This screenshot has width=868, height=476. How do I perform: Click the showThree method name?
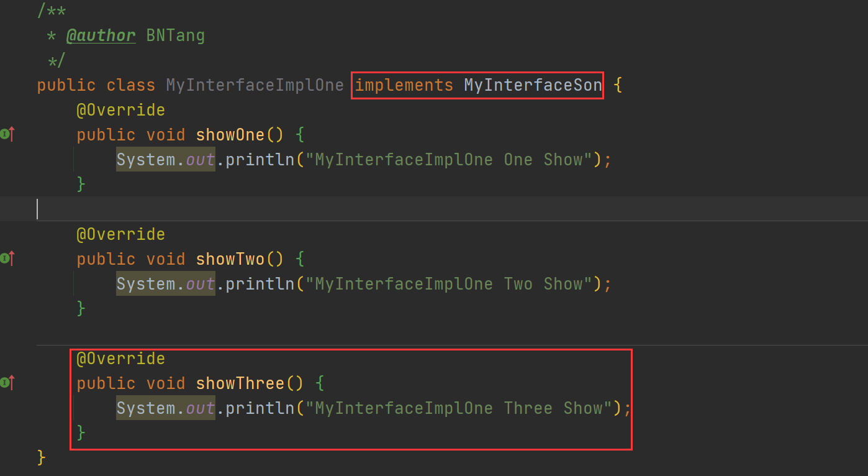[x=240, y=383]
